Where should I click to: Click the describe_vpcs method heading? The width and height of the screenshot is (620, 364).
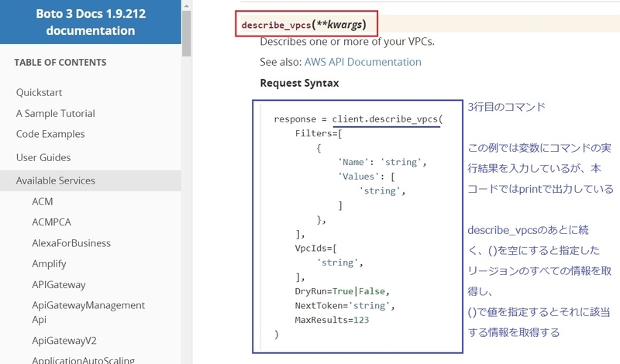(x=304, y=25)
